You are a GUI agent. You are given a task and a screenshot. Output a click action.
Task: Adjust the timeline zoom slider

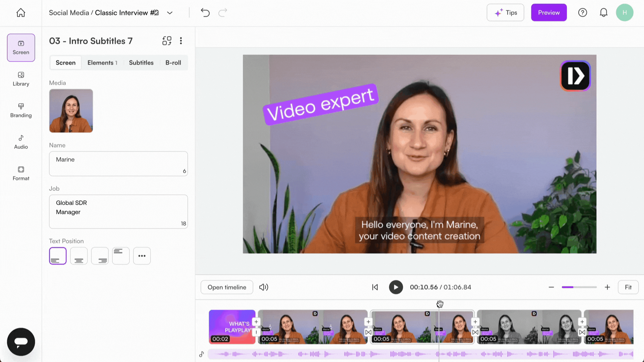click(579, 287)
